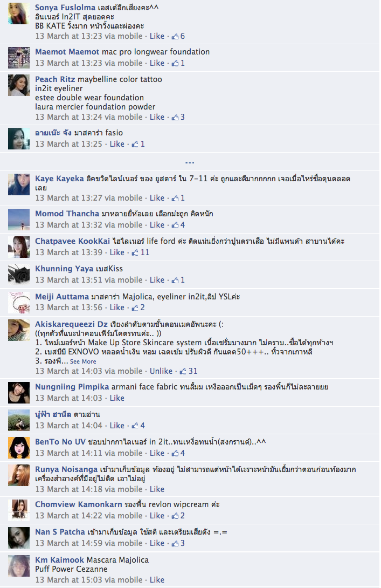Open Kaye Kayeka's profile link
This screenshot has width=381, height=588.
point(59,179)
